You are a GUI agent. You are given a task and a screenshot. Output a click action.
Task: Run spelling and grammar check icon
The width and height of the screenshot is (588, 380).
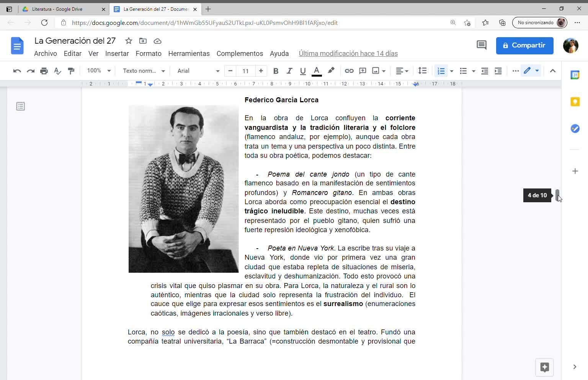click(x=58, y=71)
